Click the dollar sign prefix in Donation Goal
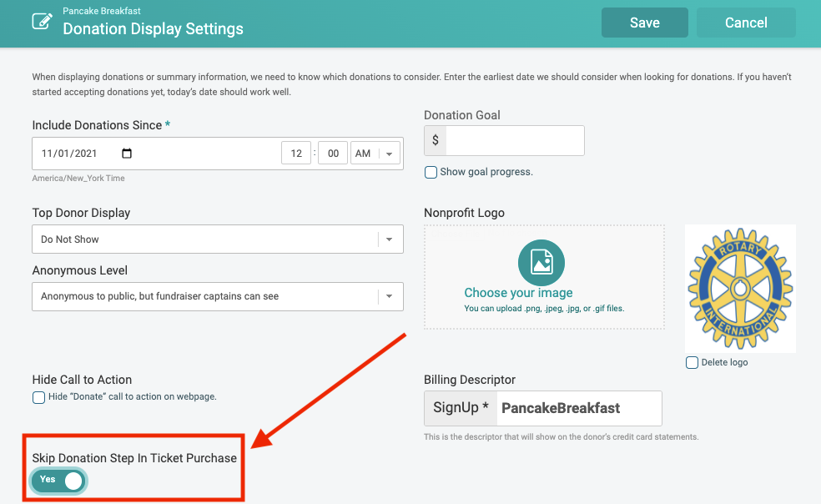Viewport: 821px width, 504px height. click(x=435, y=140)
